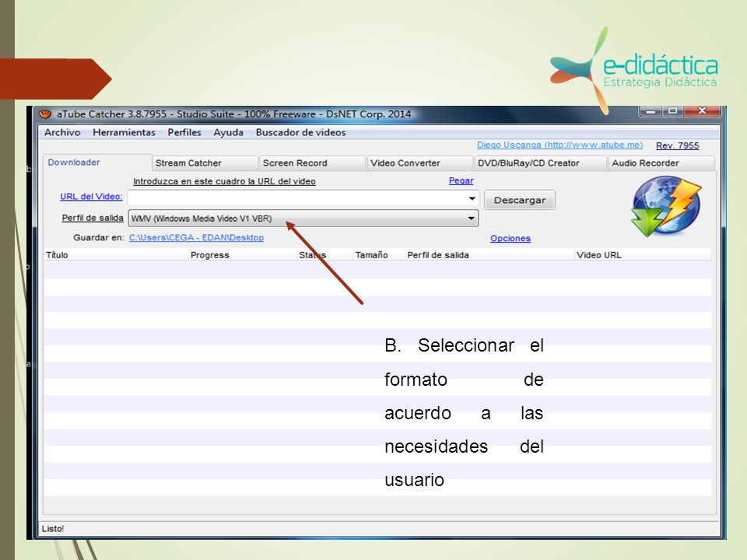
Task: Open the save folder path link
Action: click(196, 237)
